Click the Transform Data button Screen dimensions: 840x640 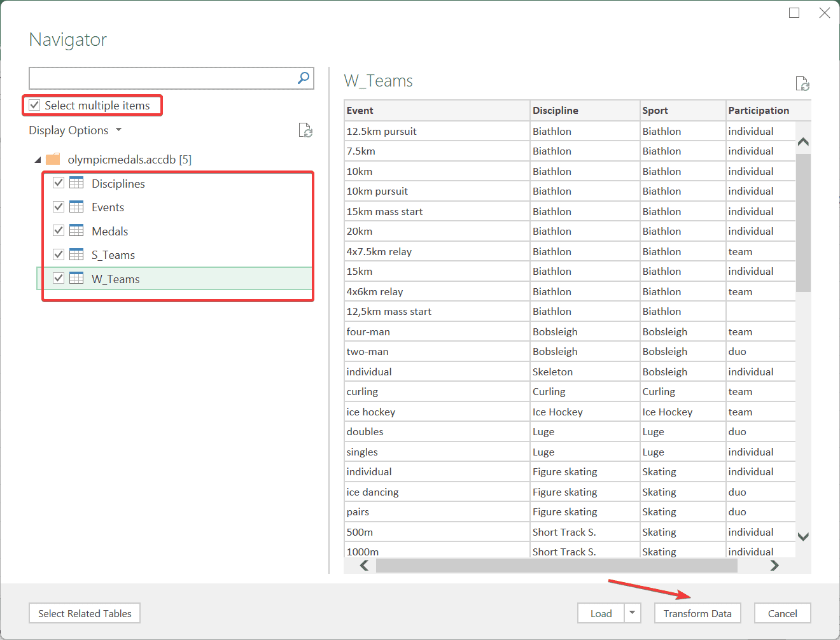(x=697, y=613)
